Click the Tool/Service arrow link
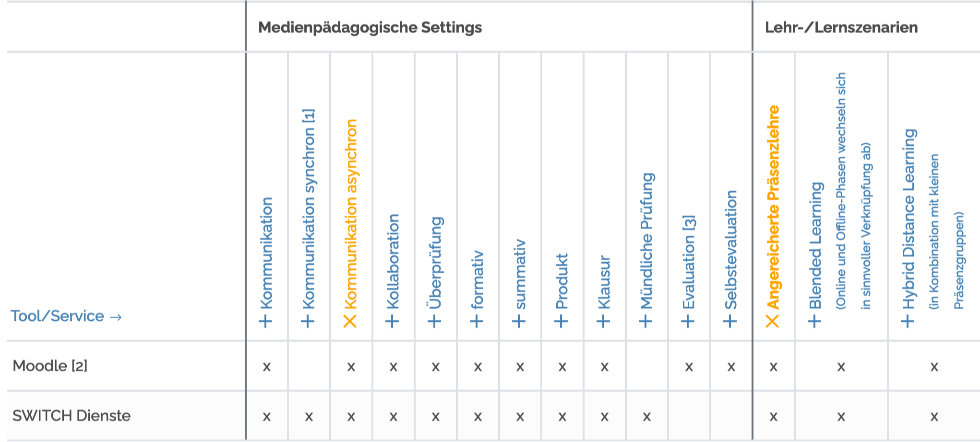Viewport: 980px width, 442px height. (66, 316)
